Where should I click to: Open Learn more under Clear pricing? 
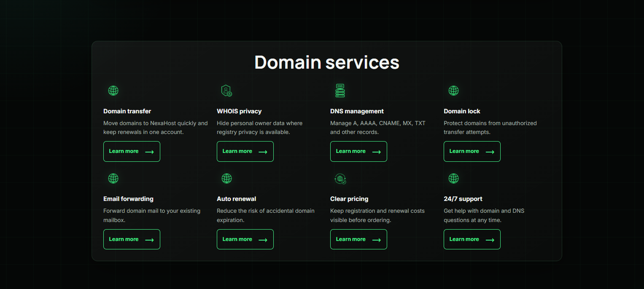coord(358,239)
